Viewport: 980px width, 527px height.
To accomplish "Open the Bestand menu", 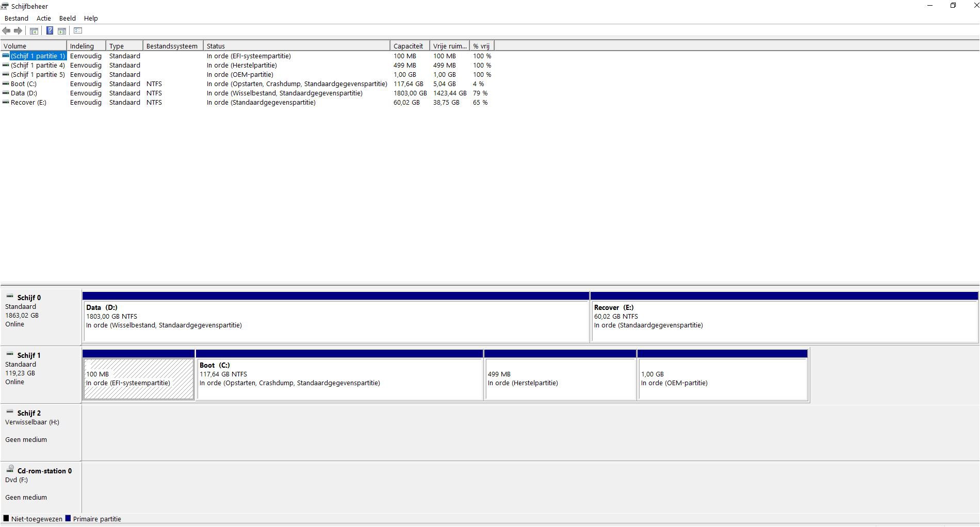I will tap(17, 18).
